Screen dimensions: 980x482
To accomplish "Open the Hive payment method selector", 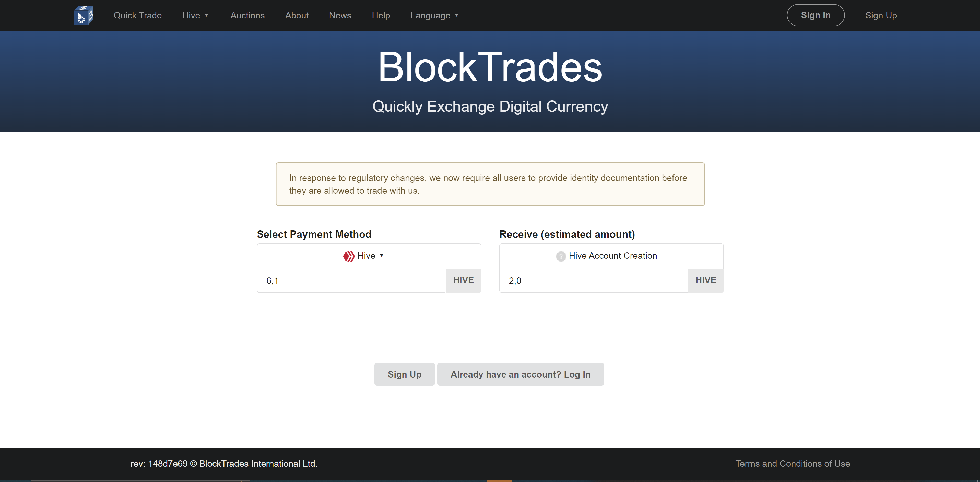I will click(369, 256).
